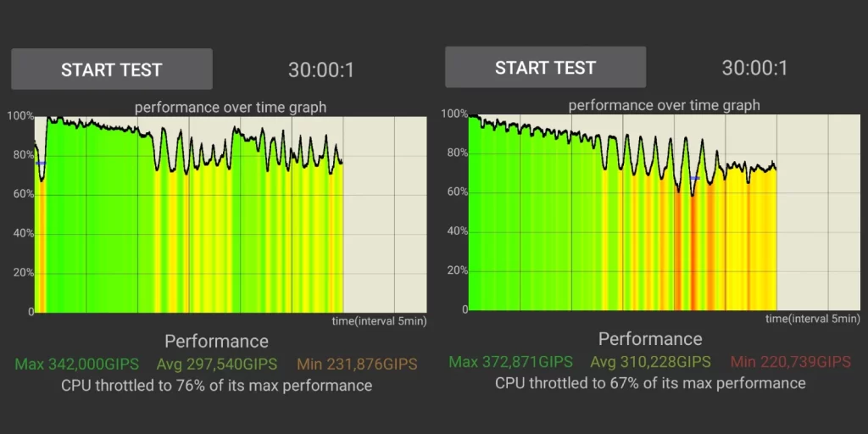The width and height of the screenshot is (868, 434).
Task: Click the right graph's 'time(interval 5min)' label
Action: (x=812, y=319)
